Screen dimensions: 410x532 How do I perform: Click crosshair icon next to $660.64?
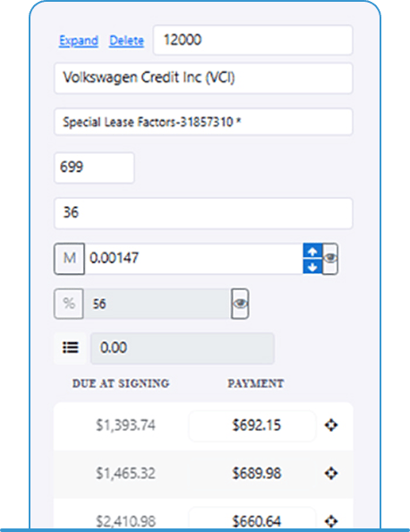pyautogui.click(x=330, y=520)
